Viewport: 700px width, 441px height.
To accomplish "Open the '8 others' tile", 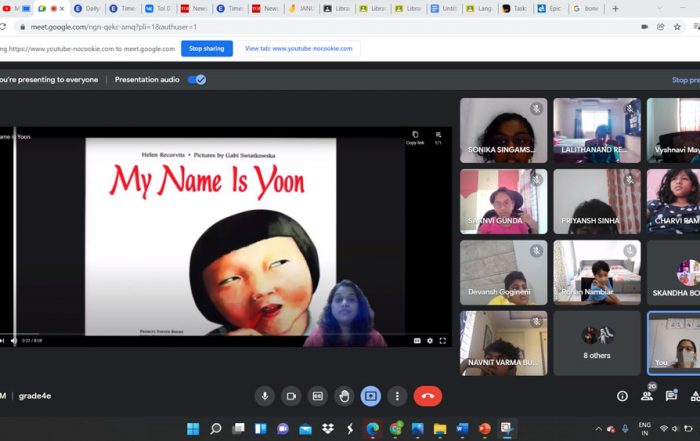I will [597, 343].
